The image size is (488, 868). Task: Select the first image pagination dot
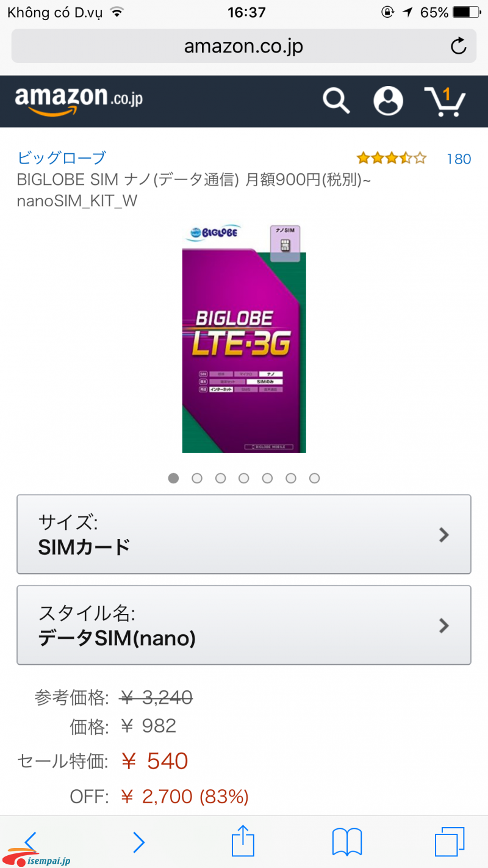pos(174,479)
